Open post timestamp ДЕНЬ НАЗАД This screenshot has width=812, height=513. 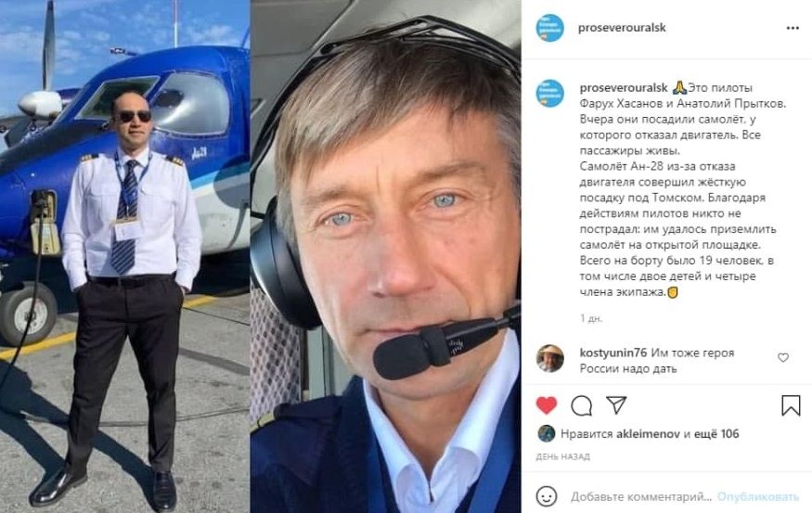coord(562,456)
